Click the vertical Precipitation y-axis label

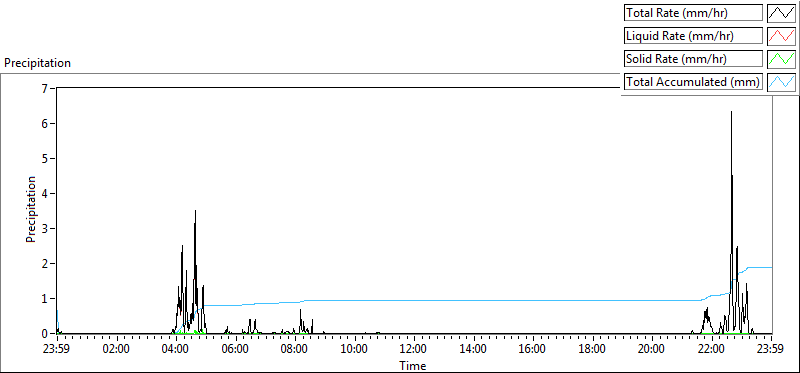(31, 210)
